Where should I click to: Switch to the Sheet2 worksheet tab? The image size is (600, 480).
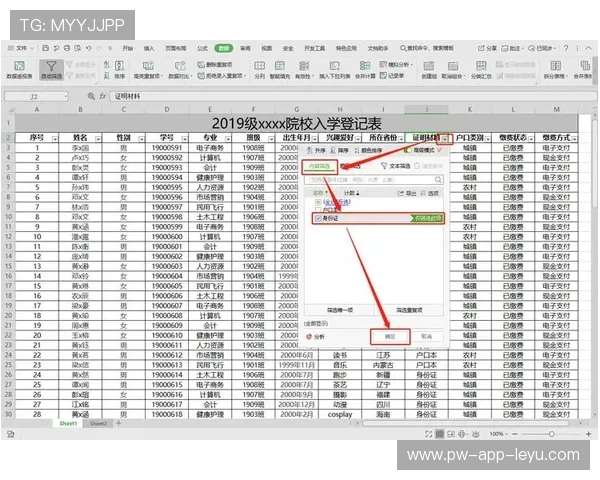click(x=98, y=423)
